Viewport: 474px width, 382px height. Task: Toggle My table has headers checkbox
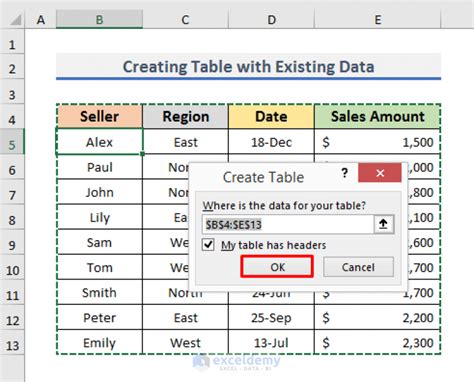click(x=208, y=245)
